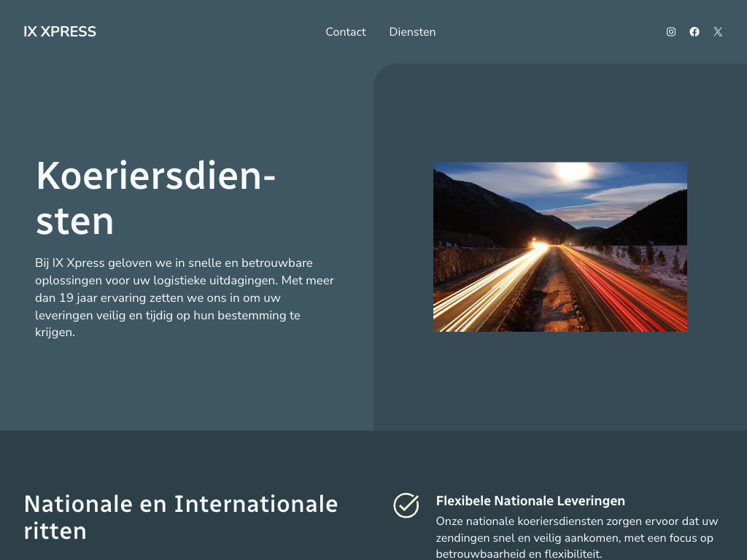747x560 pixels.
Task: Click the paragraph starting 'Bij IX Xpress'
Action: (185, 297)
